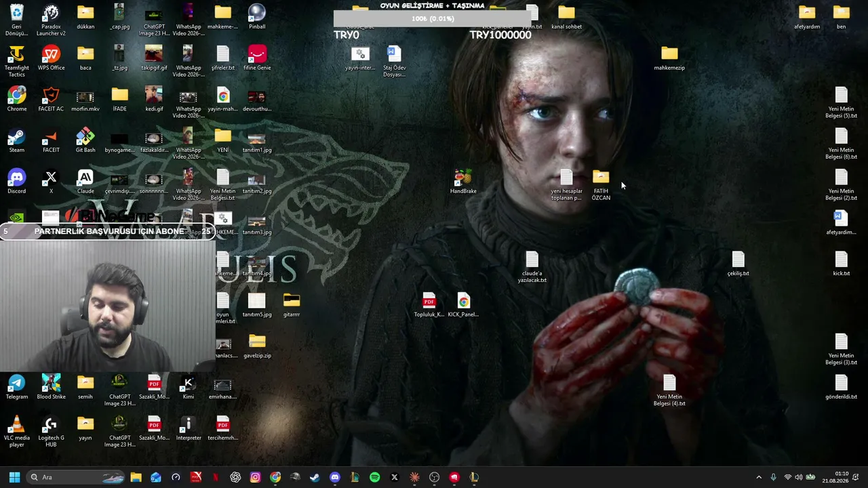Switch to Spotify in the taskbar
868x488 pixels.
[x=374, y=477]
